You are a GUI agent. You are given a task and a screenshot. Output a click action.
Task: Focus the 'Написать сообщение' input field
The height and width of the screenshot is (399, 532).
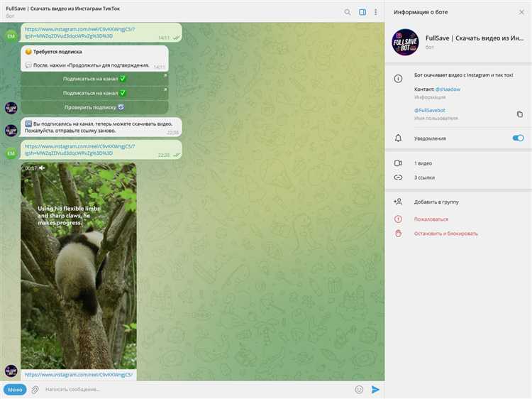coord(196,390)
